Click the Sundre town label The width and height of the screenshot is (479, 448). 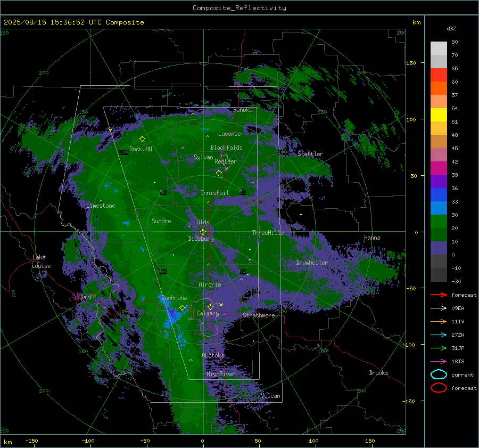pyautogui.click(x=161, y=221)
